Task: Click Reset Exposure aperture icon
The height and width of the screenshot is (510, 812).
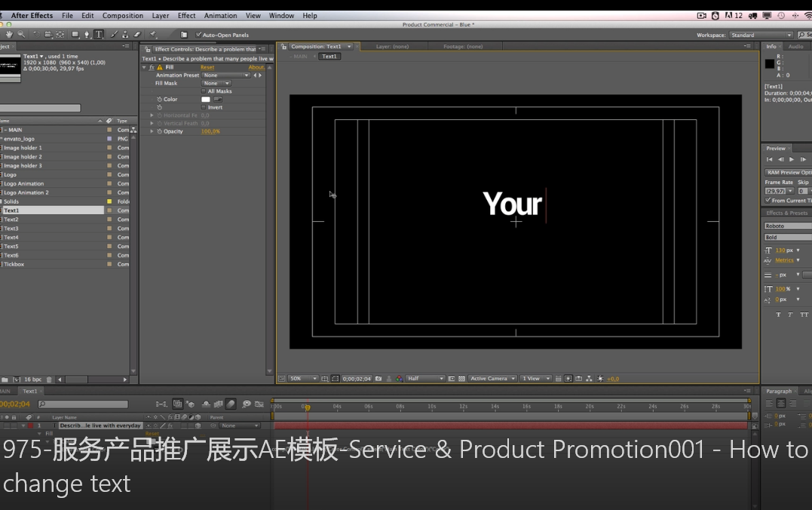Action: (x=600, y=379)
